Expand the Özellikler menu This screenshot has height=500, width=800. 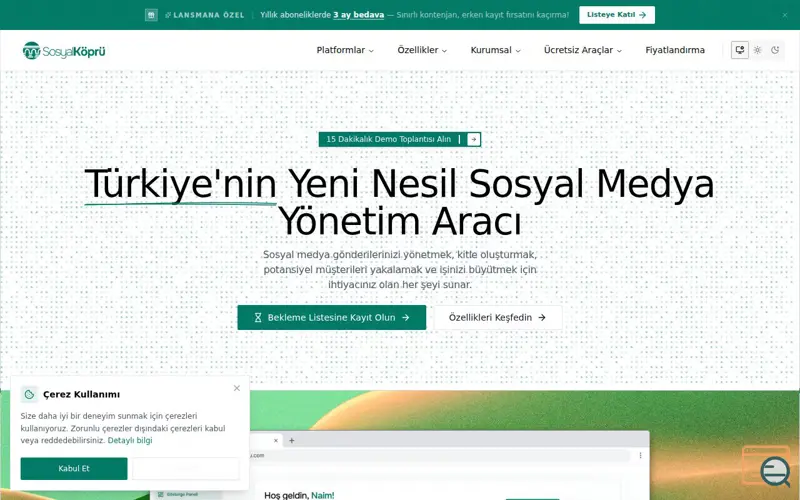[x=422, y=50]
